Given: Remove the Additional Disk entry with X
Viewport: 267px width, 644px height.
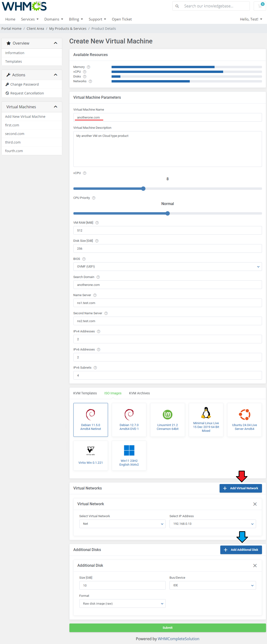Looking at the screenshot, I should (x=255, y=565).
